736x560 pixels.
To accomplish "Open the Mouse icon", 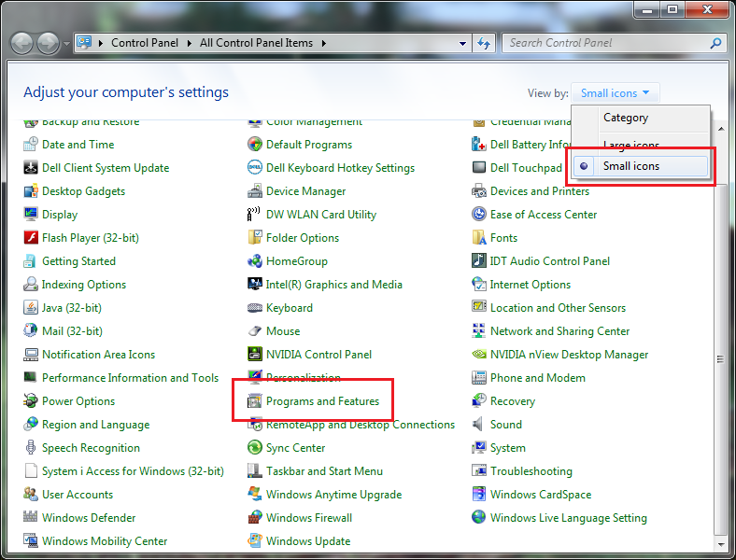I will click(255, 331).
